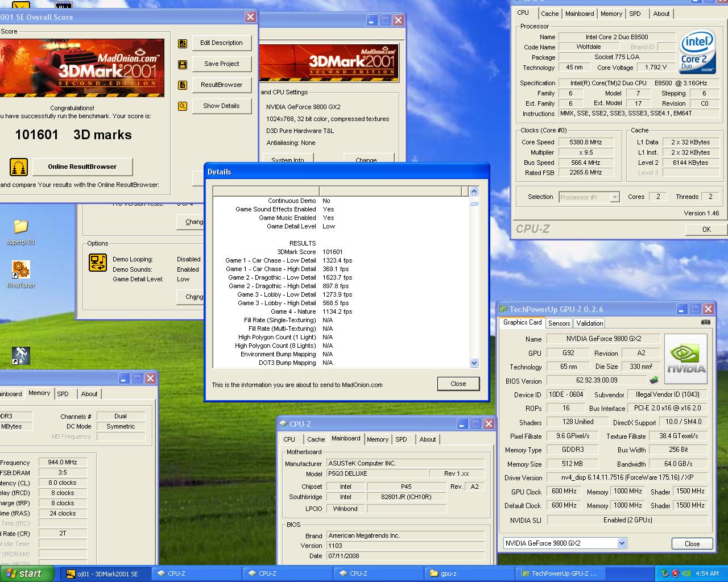Click the Details list scroll down arrow
This screenshot has height=582, width=728.
(x=474, y=363)
